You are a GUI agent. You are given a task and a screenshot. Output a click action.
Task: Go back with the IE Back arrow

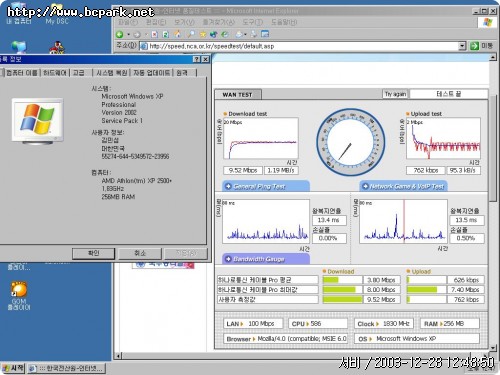[x=120, y=34]
